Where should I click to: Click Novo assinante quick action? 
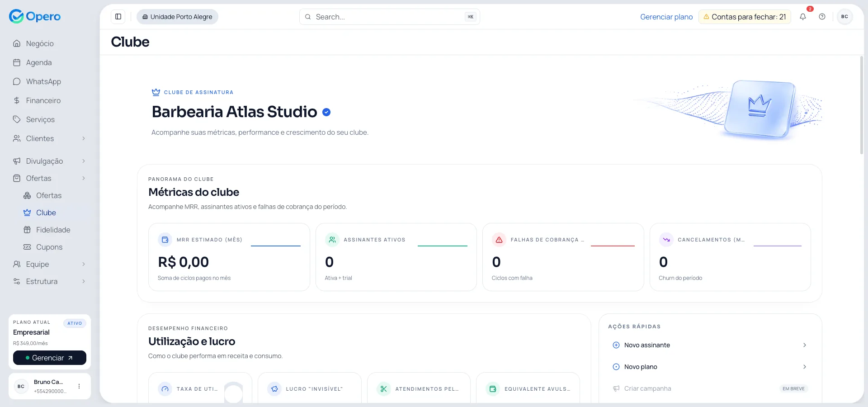tap(710, 345)
